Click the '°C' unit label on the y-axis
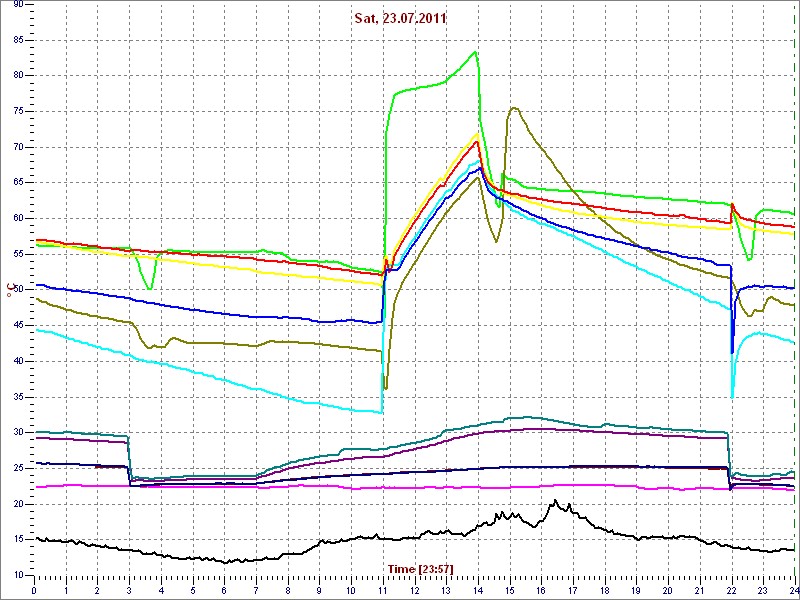The height and width of the screenshot is (600, 800). click(x=9, y=292)
